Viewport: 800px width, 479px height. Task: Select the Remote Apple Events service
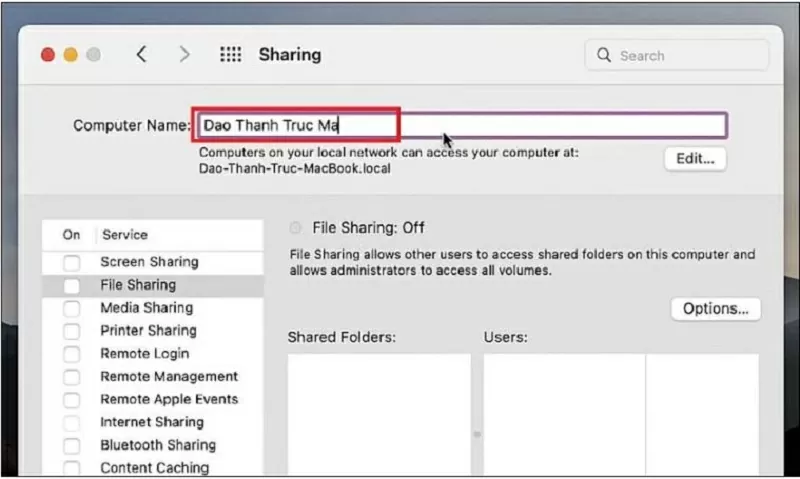pyautogui.click(x=153, y=399)
